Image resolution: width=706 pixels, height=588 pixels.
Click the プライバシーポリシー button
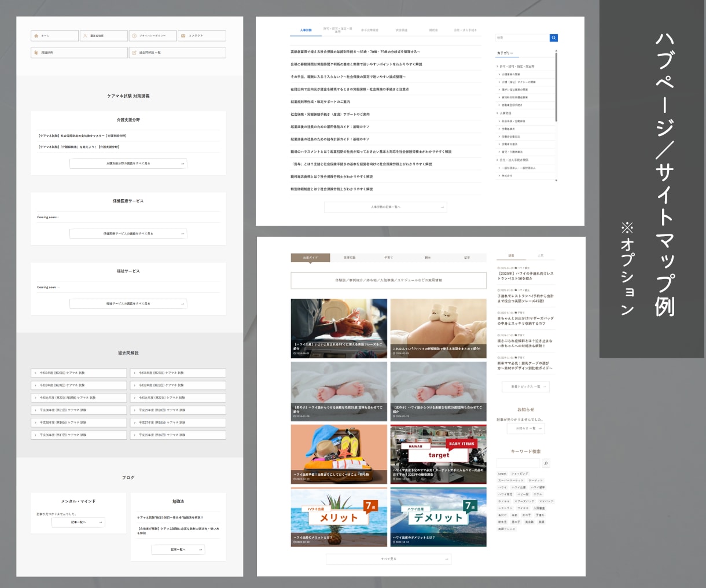153,36
